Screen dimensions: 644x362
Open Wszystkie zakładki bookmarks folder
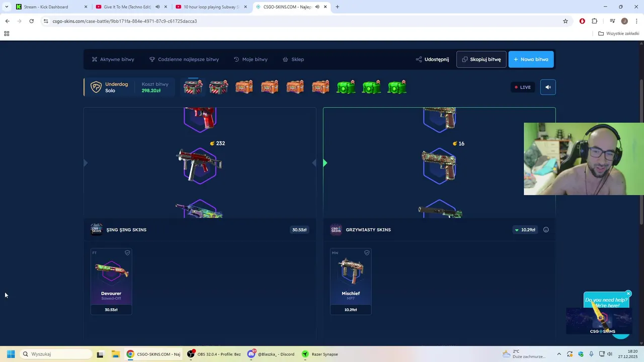click(619, 34)
